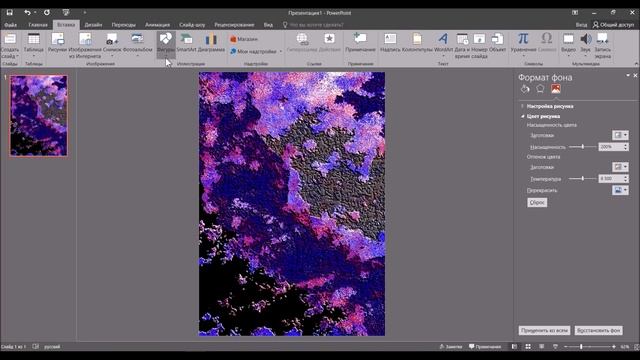Viewport: 640px width, 360px height.
Task: Insert an Объект
Action: click(x=497, y=43)
